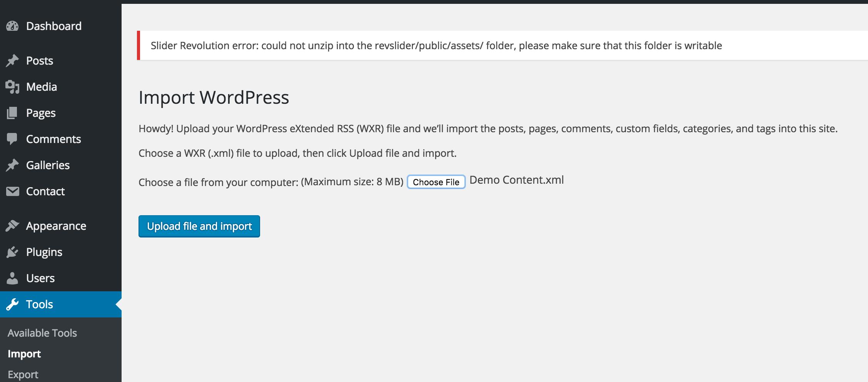Screen dimensions: 868x382
Task: Click the Galleries pin icon
Action: click(13, 165)
